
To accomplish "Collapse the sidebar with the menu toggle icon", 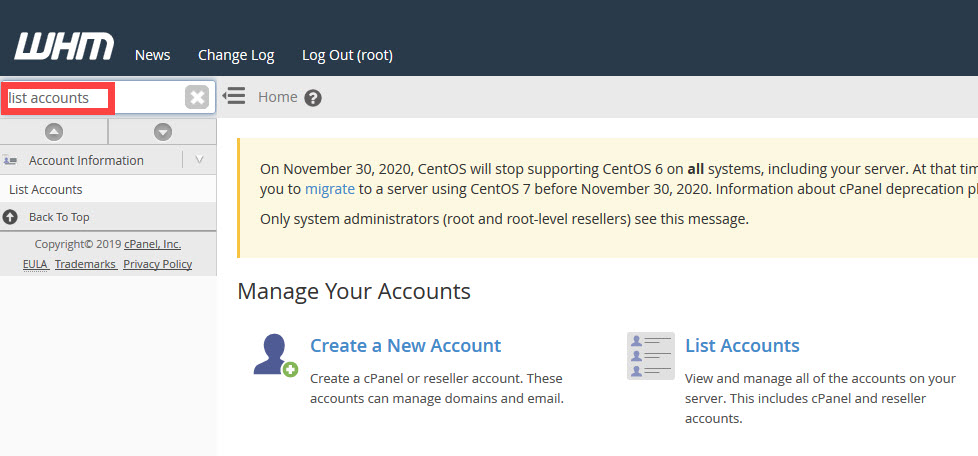I will click(234, 96).
